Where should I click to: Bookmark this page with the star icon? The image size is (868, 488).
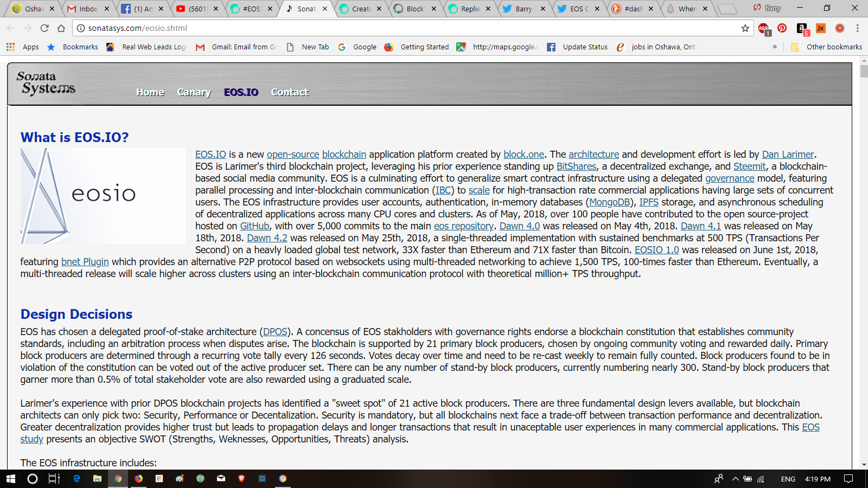(745, 28)
